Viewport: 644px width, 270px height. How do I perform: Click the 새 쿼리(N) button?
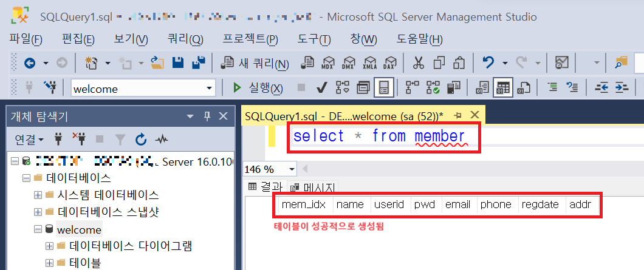point(255,63)
